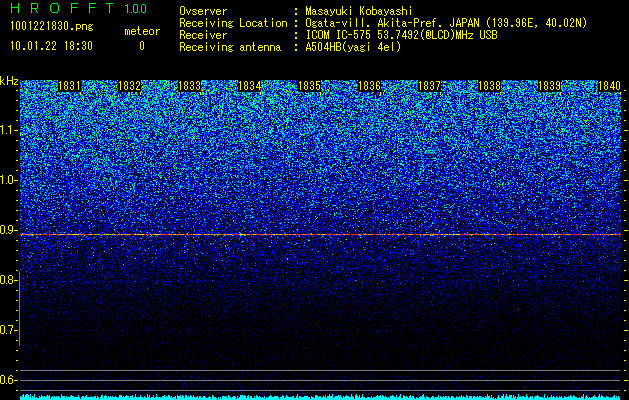
Task: Click the meteor count label
Action: tap(142, 31)
